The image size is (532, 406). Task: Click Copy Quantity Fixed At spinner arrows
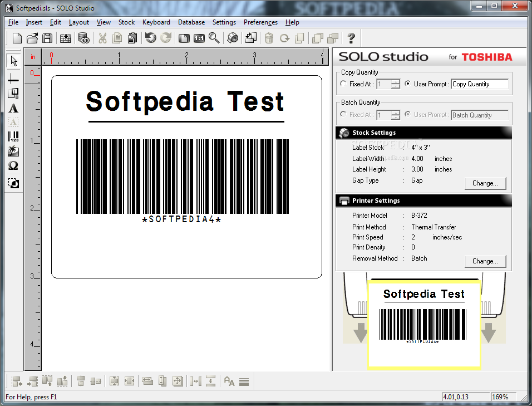pyautogui.click(x=396, y=84)
